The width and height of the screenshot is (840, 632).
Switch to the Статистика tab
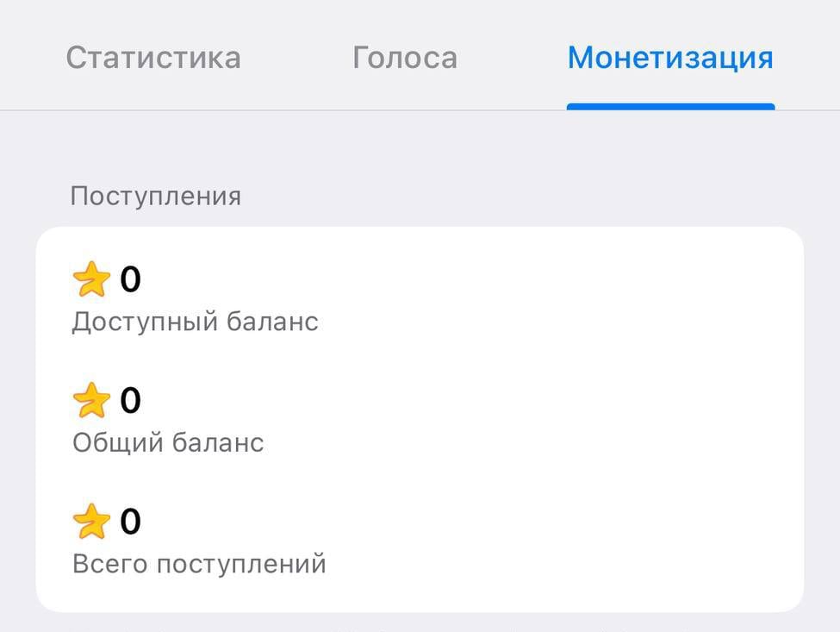(x=153, y=59)
